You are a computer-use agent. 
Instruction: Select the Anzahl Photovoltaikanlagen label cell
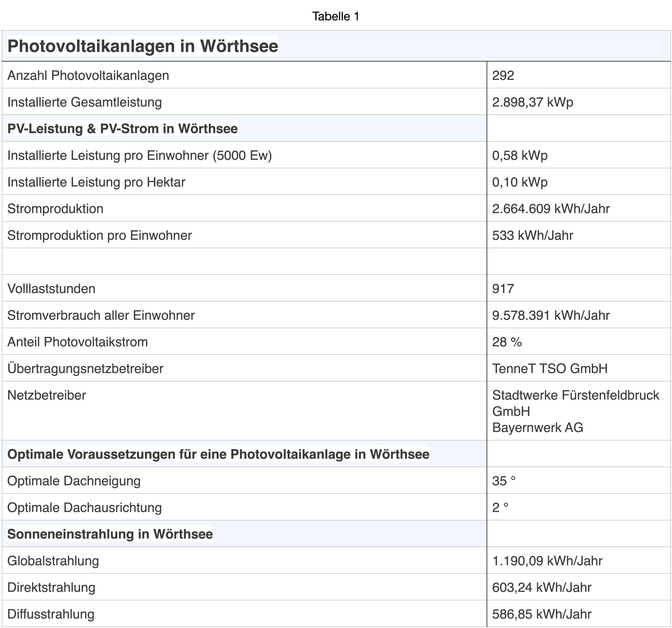tap(88, 75)
